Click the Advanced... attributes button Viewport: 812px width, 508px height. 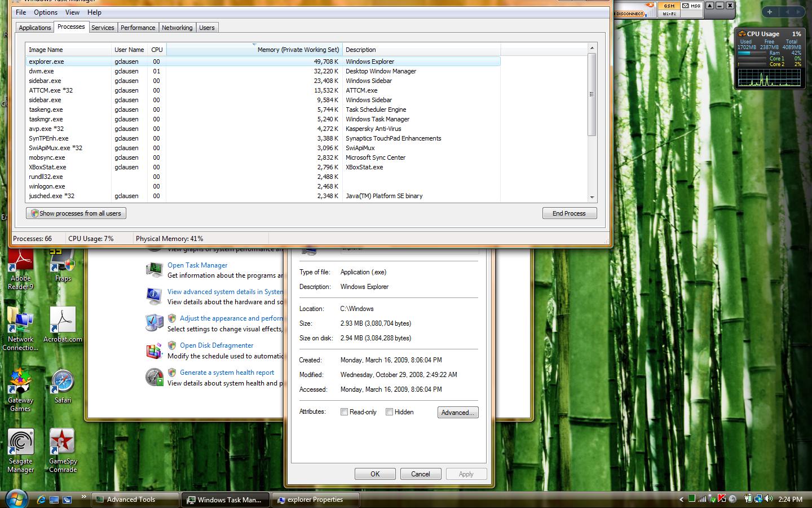[x=458, y=413]
